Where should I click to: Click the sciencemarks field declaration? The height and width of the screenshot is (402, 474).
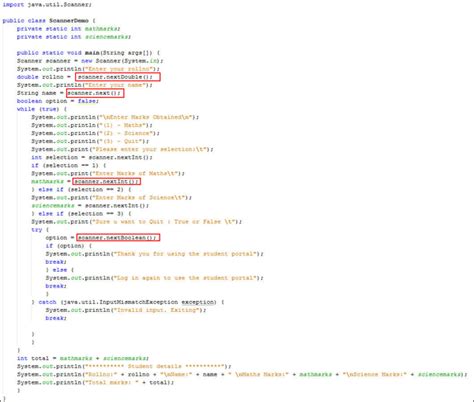click(74, 37)
